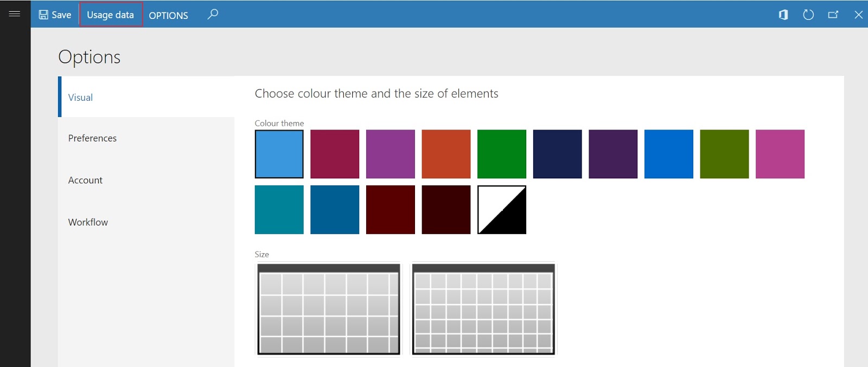Refresh the page with the circular arrow icon
Image resolution: width=868 pixels, height=367 pixels.
(808, 15)
